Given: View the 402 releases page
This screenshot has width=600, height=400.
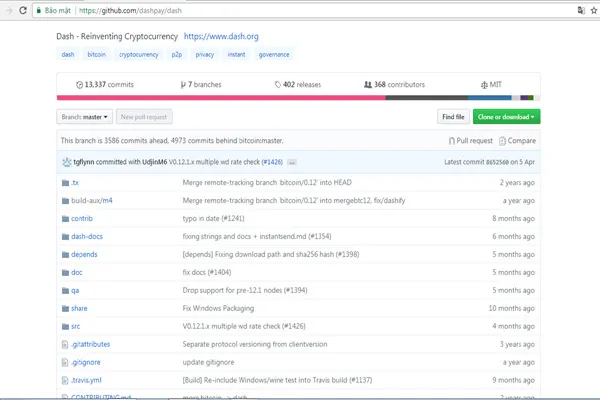Looking at the screenshot, I should point(298,85).
